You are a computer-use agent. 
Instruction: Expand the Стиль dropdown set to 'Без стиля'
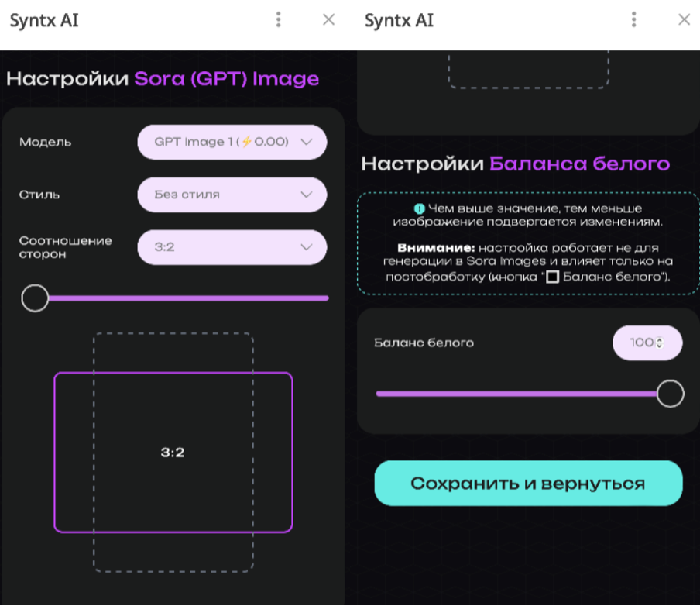click(232, 195)
